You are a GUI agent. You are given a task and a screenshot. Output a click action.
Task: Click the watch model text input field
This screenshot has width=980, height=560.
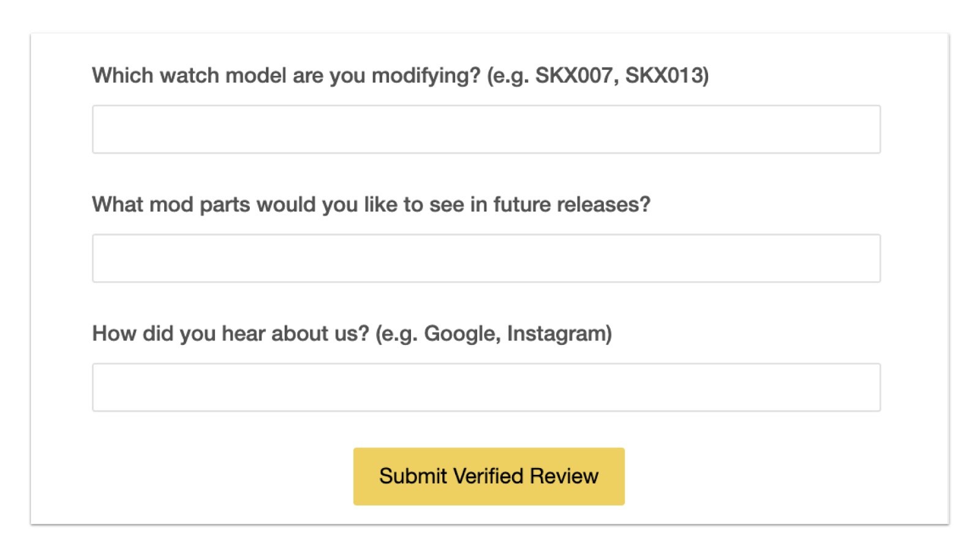pos(486,129)
